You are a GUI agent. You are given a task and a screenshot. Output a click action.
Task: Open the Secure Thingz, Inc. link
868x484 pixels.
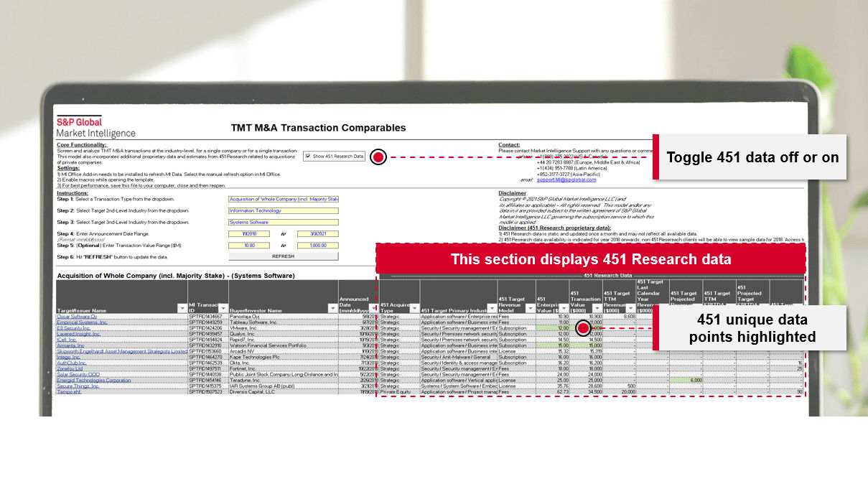[x=78, y=386]
